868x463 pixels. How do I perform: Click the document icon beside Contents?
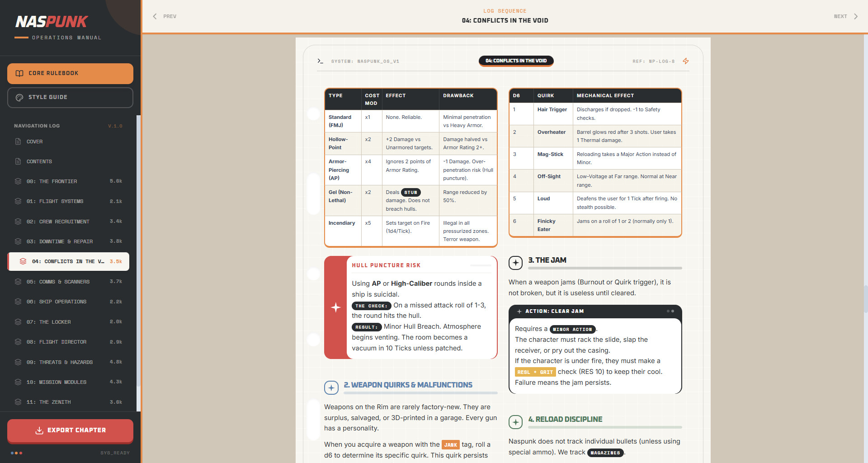tap(18, 161)
